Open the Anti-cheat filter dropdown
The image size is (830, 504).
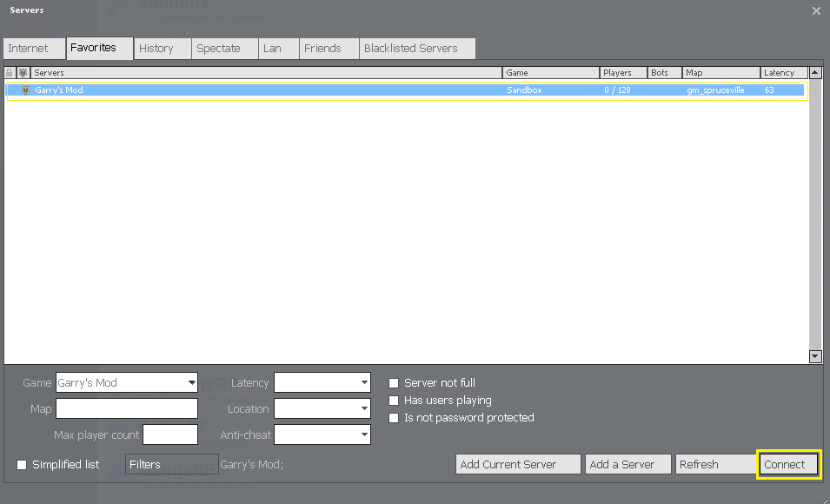[322, 434]
